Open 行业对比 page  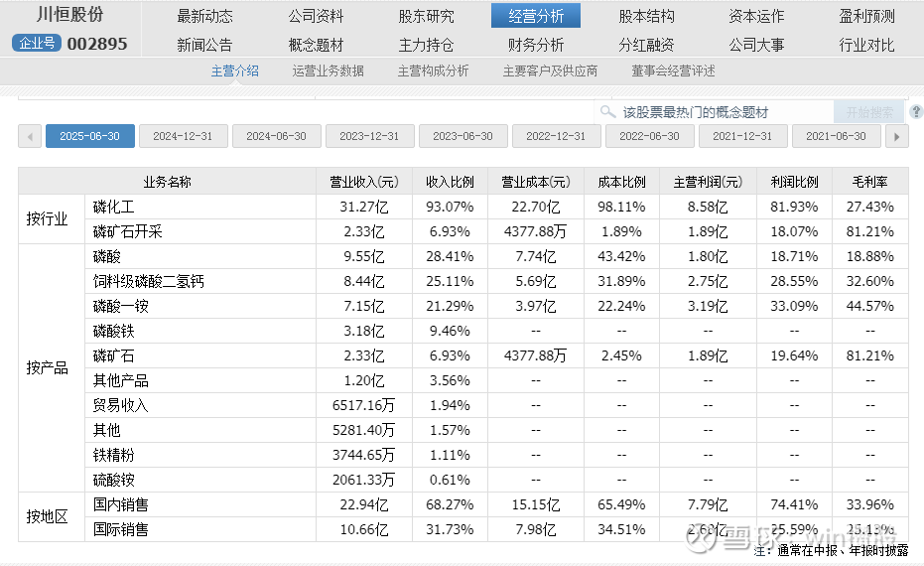click(866, 45)
